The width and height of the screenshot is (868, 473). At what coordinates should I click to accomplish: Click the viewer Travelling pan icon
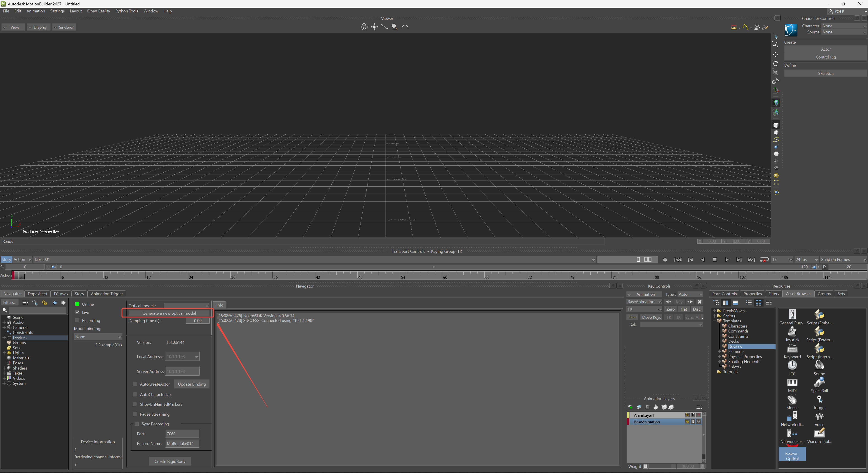coord(374,27)
